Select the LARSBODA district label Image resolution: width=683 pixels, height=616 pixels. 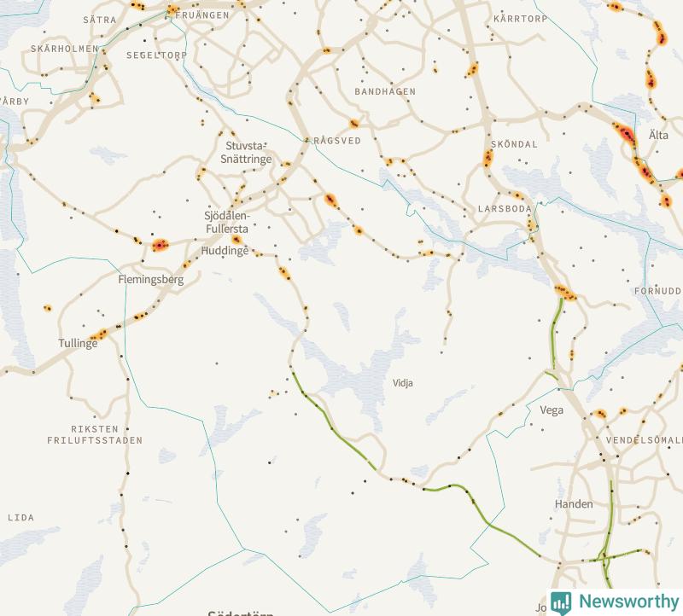505,209
